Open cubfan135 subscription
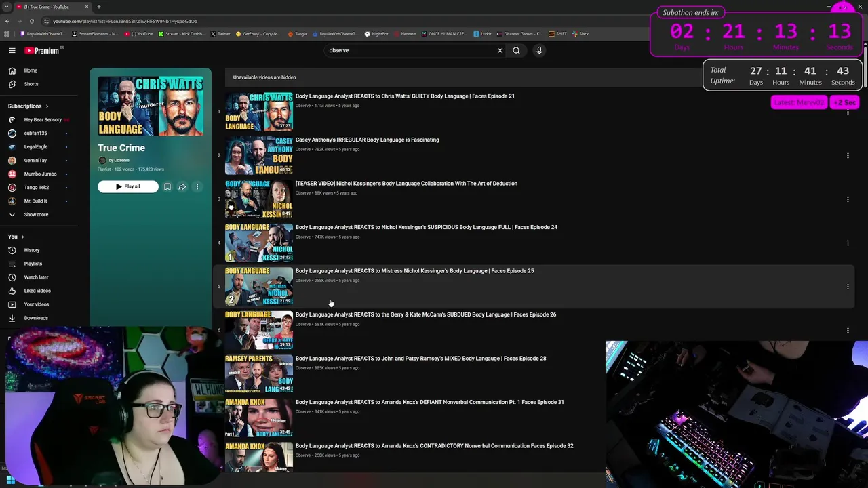 point(34,134)
